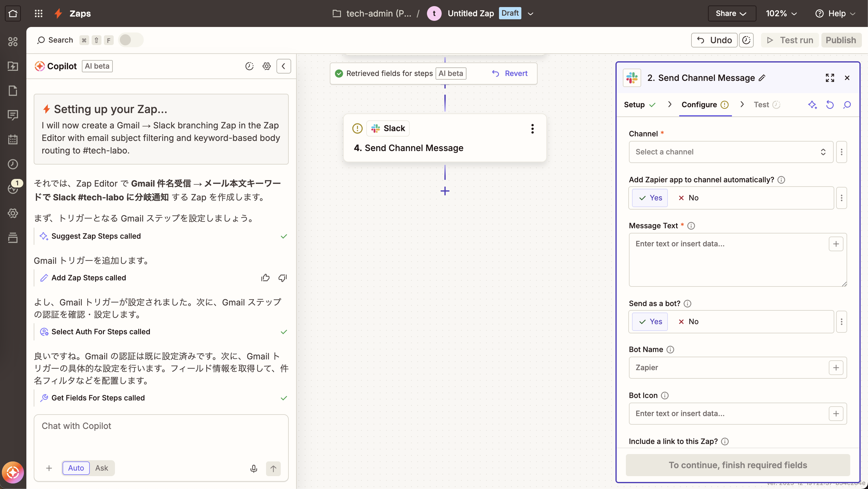Expand the 102% zoom dropdown
Viewport: 868px width, 489px height.
(781, 13)
